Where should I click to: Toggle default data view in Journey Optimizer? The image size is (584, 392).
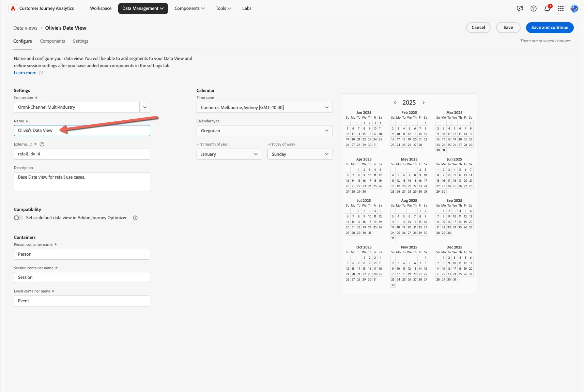coord(18,218)
